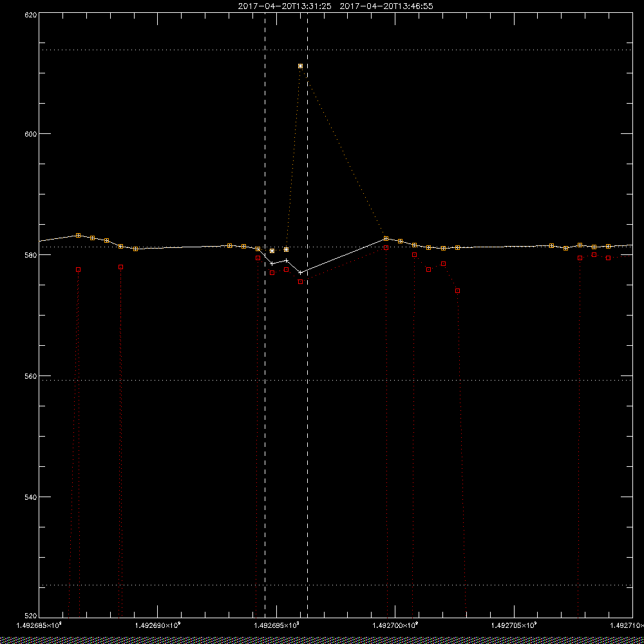Select the 540 y-axis label
Viewport: 644px width, 644px height.
[30, 497]
